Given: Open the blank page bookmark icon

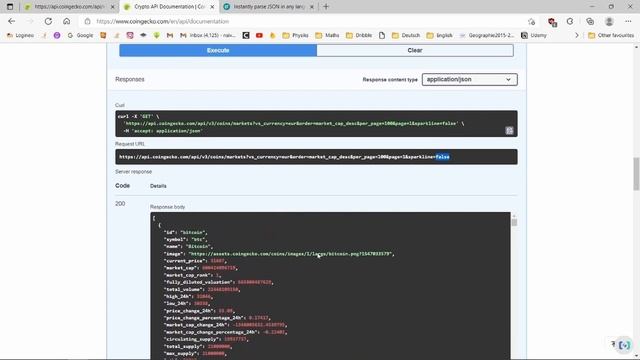Looking at the screenshot, I should (382, 36).
